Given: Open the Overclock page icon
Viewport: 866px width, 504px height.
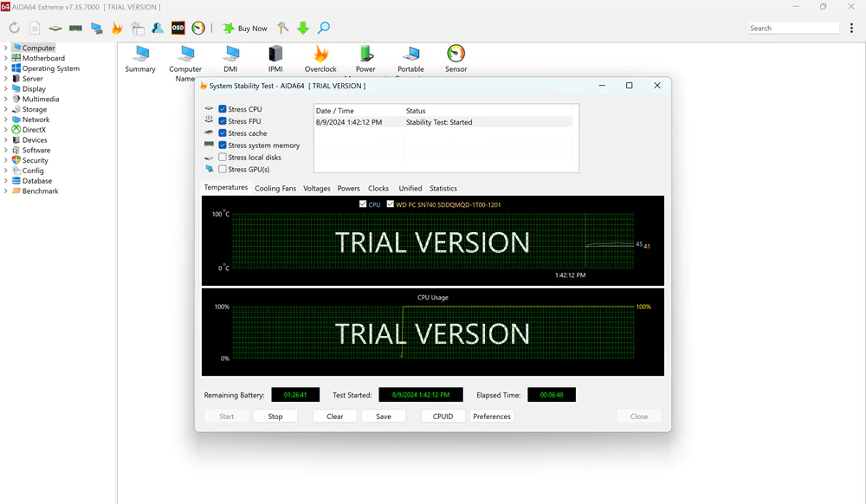Looking at the screenshot, I should point(320,59).
